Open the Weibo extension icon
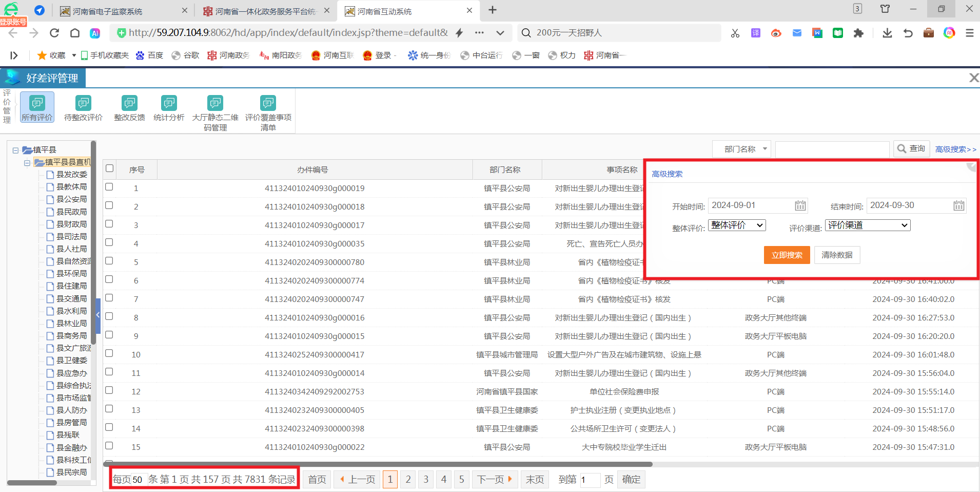 776,33
